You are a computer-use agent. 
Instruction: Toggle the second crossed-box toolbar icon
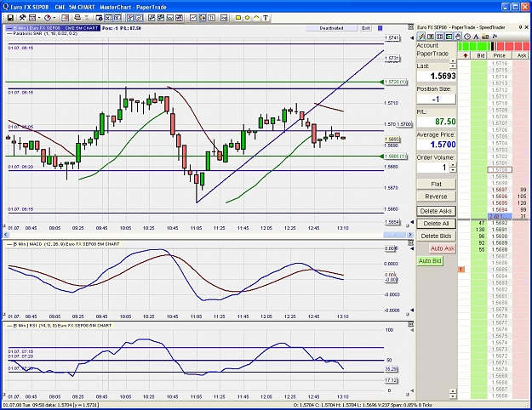[x=117, y=18]
